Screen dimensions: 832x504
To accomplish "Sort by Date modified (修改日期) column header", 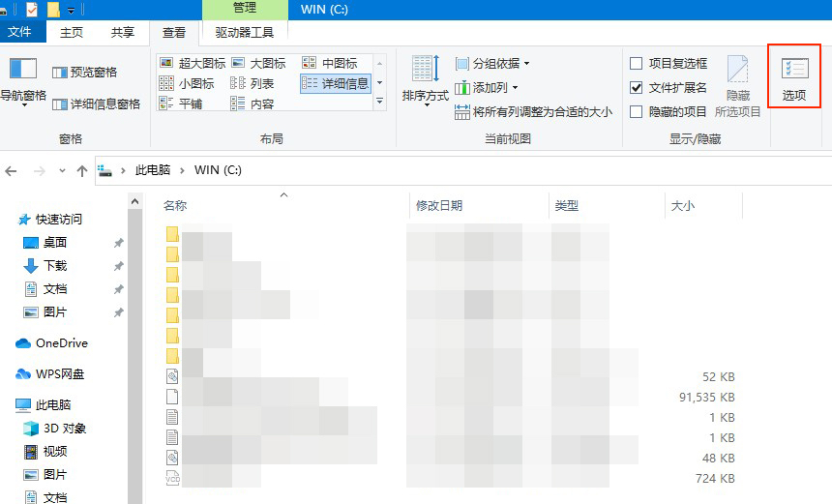I will (439, 206).
